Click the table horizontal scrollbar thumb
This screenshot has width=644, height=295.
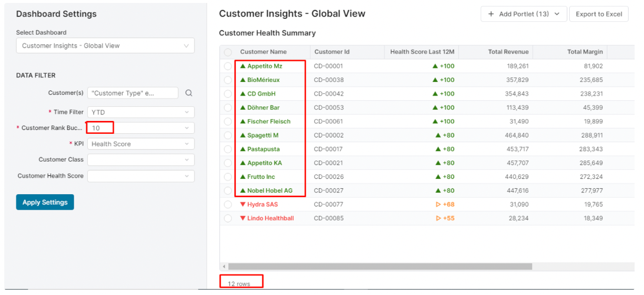(380, 267)
